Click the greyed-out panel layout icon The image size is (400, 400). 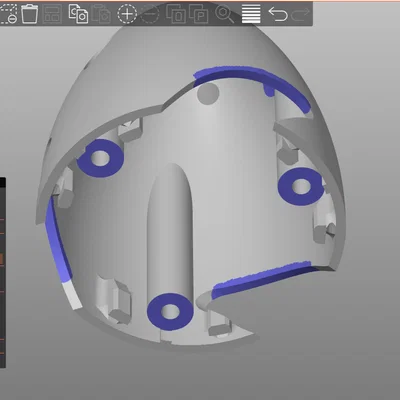(x=52, y=14)
